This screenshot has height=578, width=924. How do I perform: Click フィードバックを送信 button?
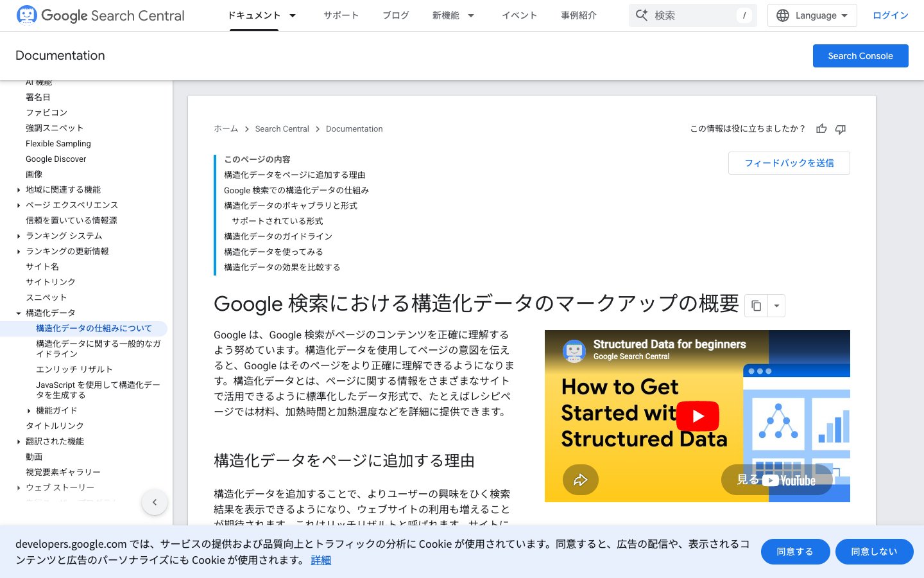tap(789, 163)
